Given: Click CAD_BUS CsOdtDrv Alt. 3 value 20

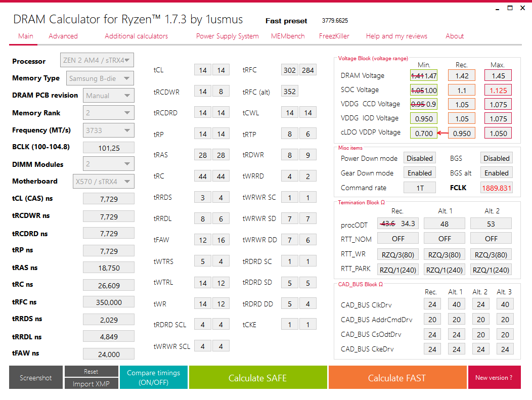Looking at the screenshot, I should click(505, 334).
